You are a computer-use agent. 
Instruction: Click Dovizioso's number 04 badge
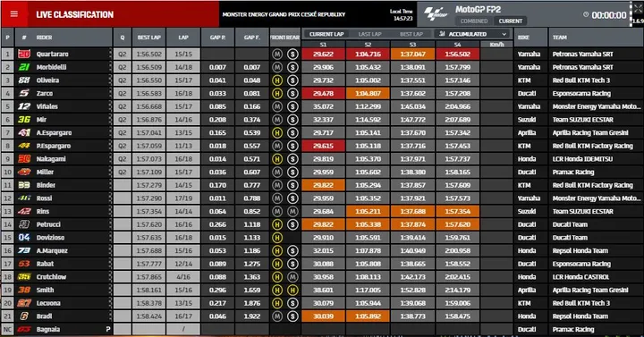[24, 238]
